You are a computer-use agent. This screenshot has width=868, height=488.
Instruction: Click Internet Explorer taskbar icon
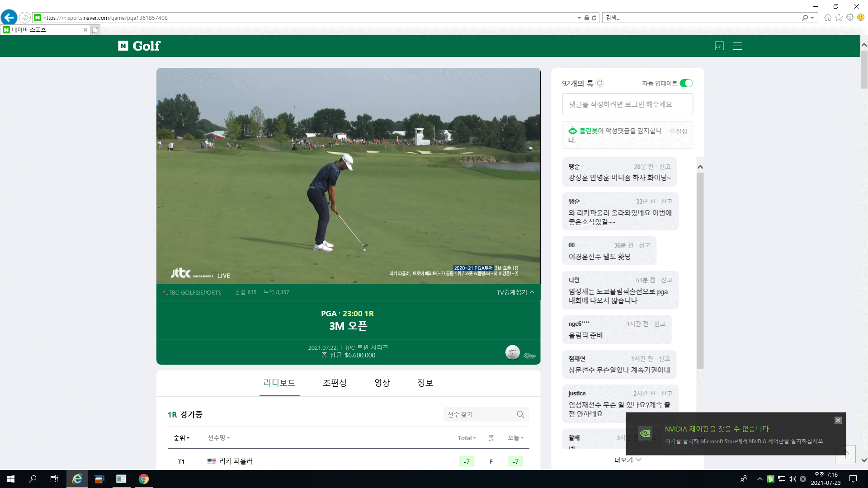pyautogui.click(x=77, y=479)
